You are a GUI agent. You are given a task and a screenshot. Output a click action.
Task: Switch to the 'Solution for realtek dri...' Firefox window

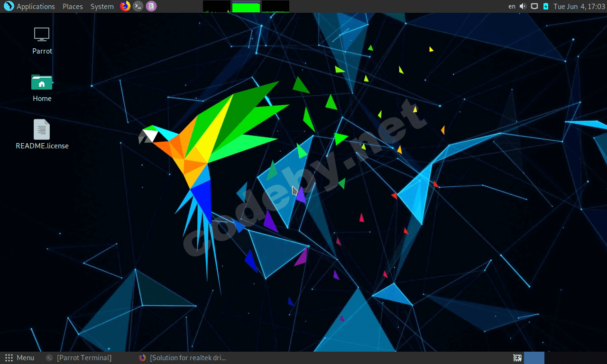tap(183, 358)
